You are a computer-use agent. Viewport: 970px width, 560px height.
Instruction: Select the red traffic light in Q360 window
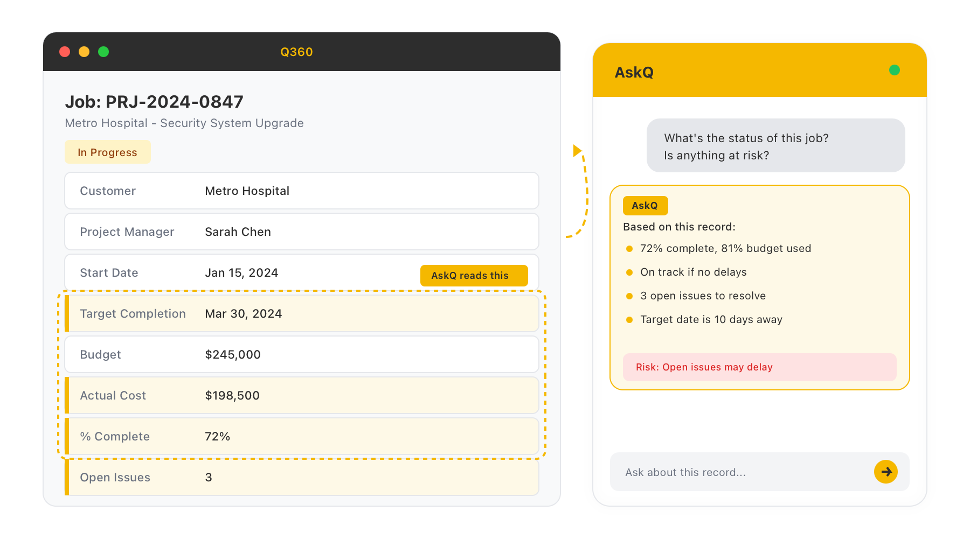(x=65, y=51)
